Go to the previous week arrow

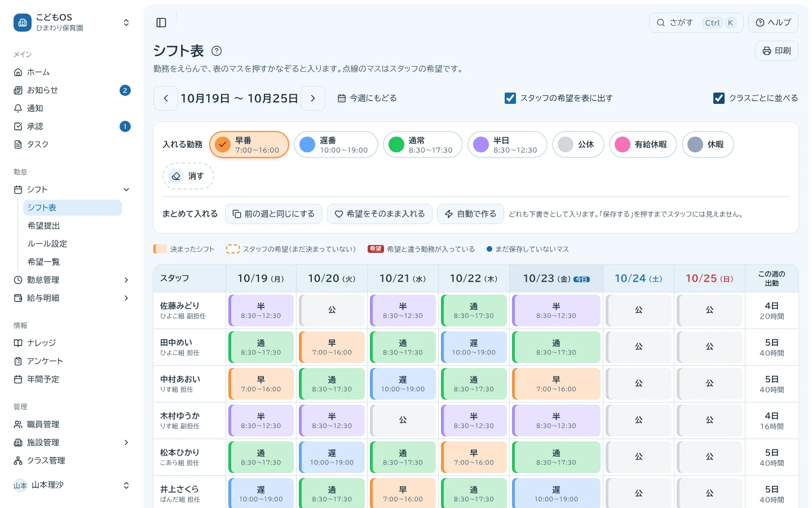pos(166,98)
